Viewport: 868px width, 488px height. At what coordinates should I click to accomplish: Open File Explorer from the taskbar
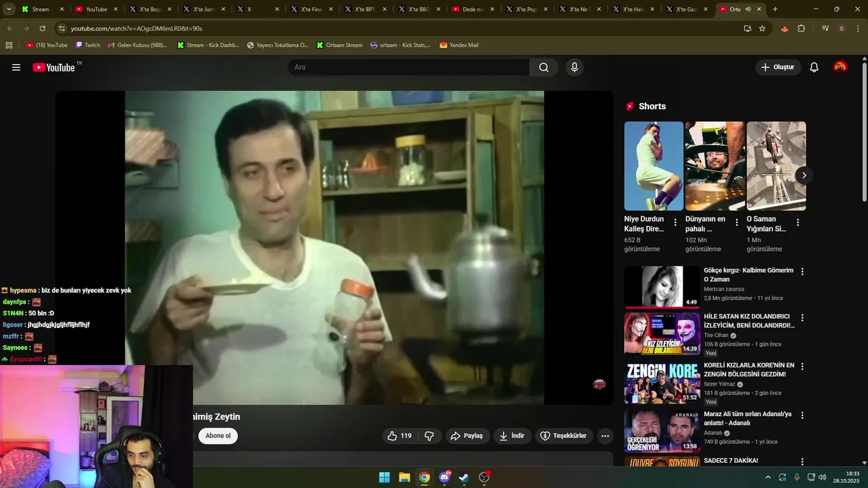(x=404, y=477)
